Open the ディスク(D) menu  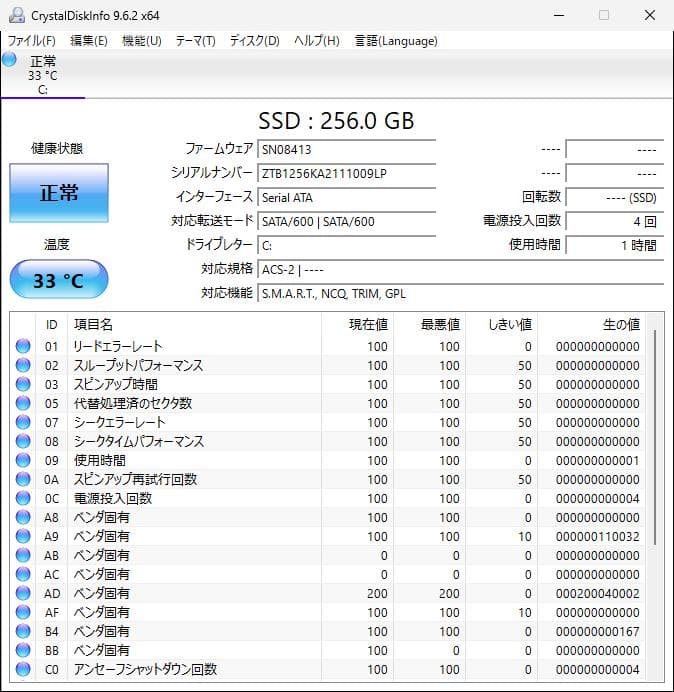pyautogui.click(x=255, y=41)
